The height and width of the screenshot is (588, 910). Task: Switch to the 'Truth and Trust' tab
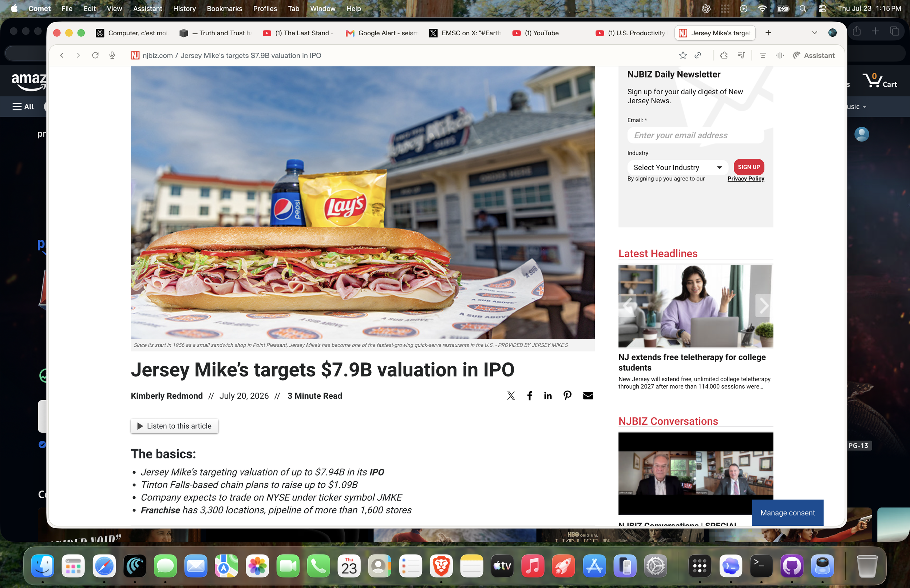click(x=216, y=33)
